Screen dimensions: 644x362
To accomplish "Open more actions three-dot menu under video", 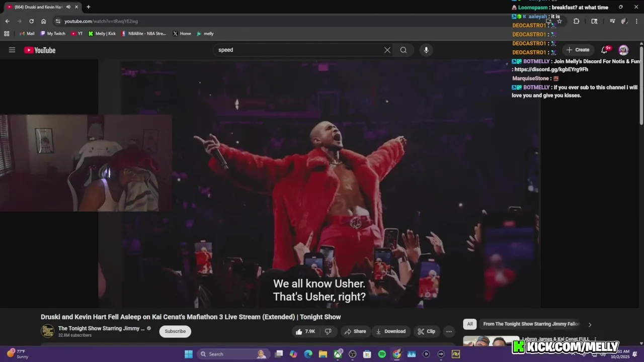I will pos(449,331).
